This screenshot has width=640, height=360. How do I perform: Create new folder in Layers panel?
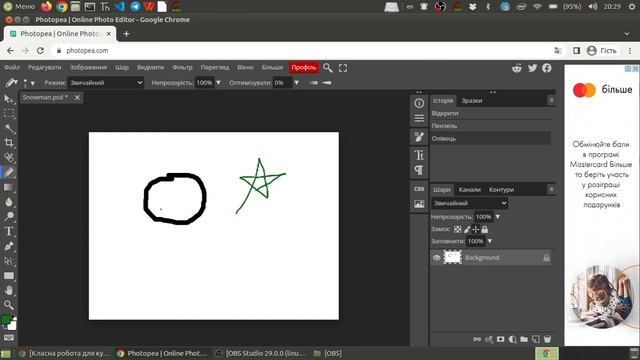tap(524, 339)
